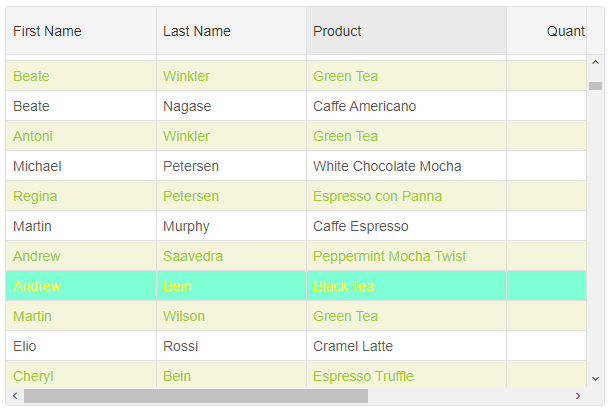Click the horizontal scrollbar right arrow

578,396
